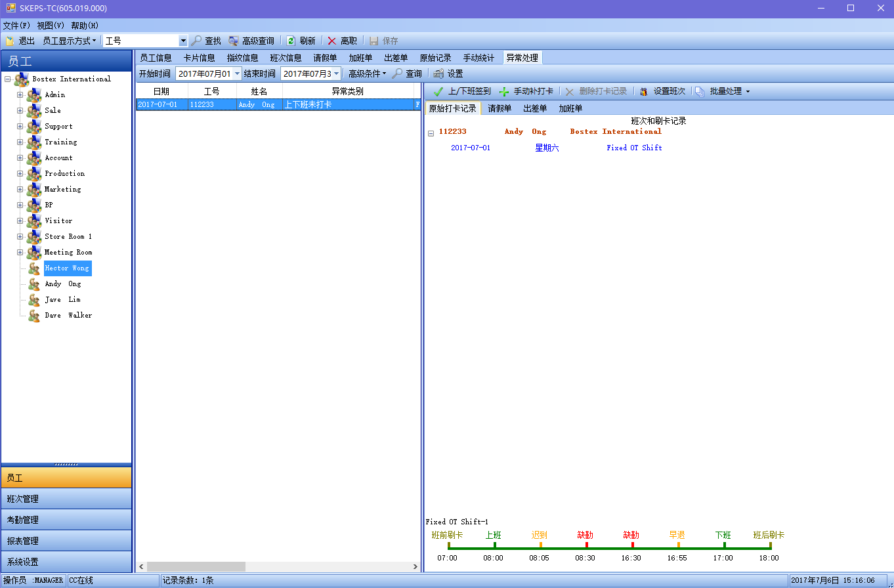The image size is (894, 588).
Task: Click the 离职 red X icon
Action: 332,41
